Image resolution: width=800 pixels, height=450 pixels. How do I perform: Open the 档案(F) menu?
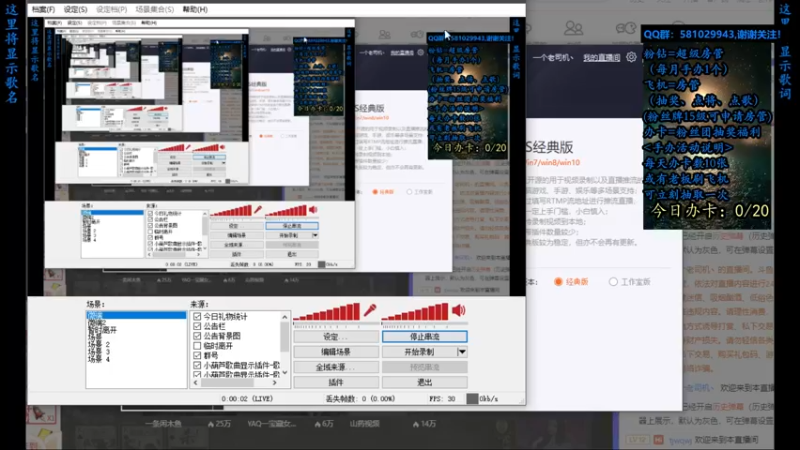43,9
